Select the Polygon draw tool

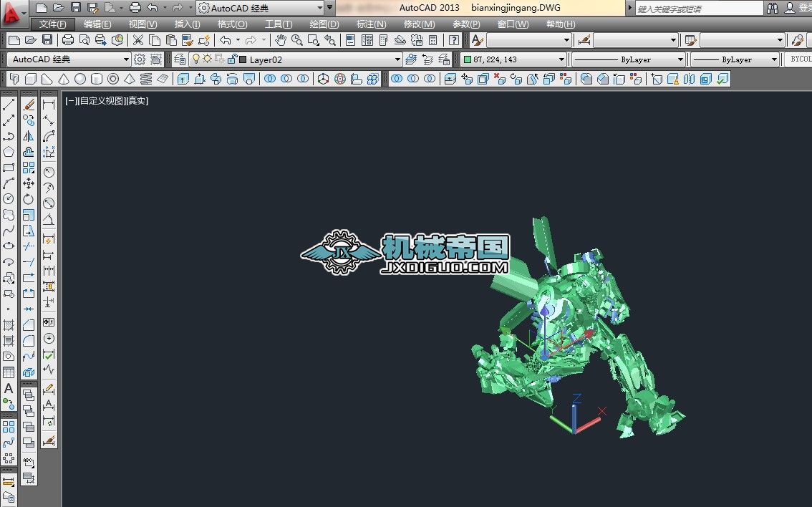(9, 152)
